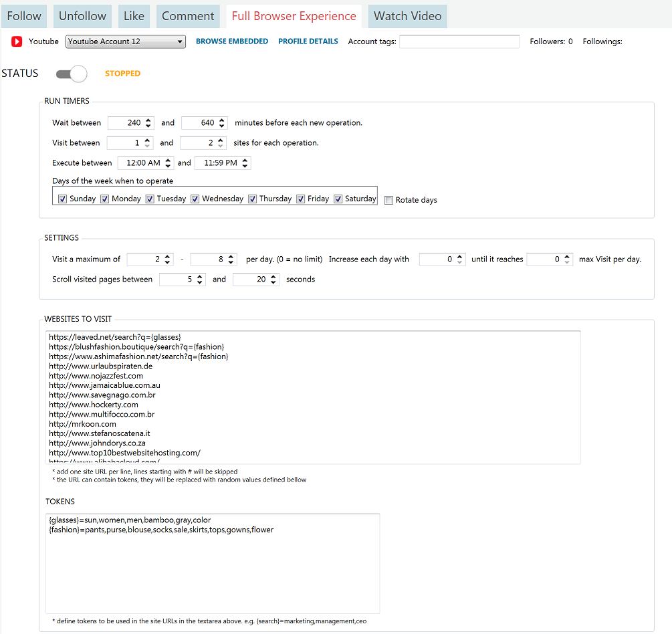This screenshot has width=672, height=634.
Task: Click the http://www.savegnago.com.br line
Action: [x=102, y=395]
